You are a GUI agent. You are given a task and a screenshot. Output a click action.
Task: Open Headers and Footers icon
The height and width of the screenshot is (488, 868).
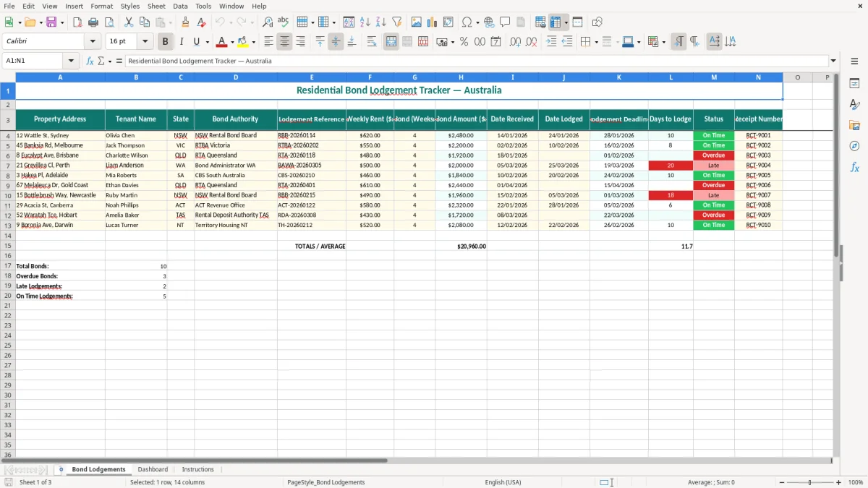(x=521, y=22)
